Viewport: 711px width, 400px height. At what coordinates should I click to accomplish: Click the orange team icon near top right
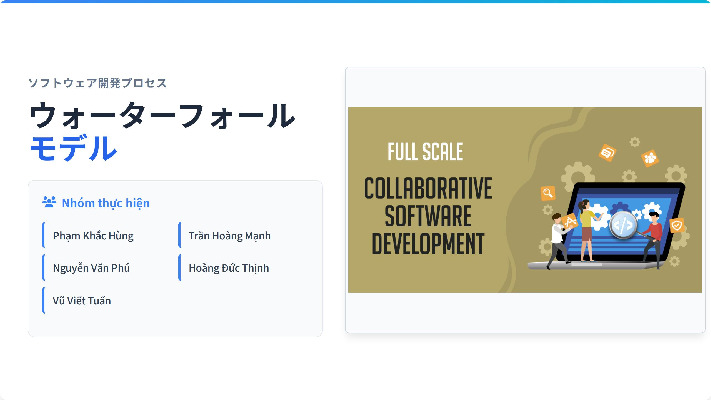point(649,158)
